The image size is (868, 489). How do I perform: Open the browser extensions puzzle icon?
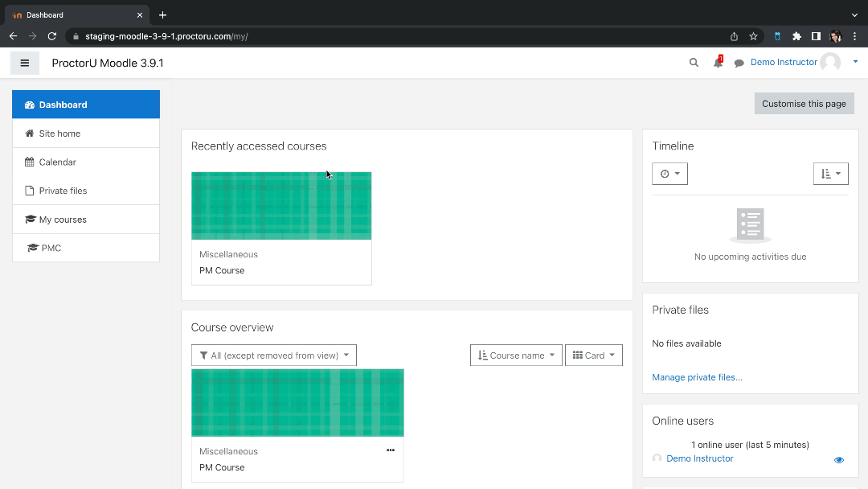[x=796, y=36]
